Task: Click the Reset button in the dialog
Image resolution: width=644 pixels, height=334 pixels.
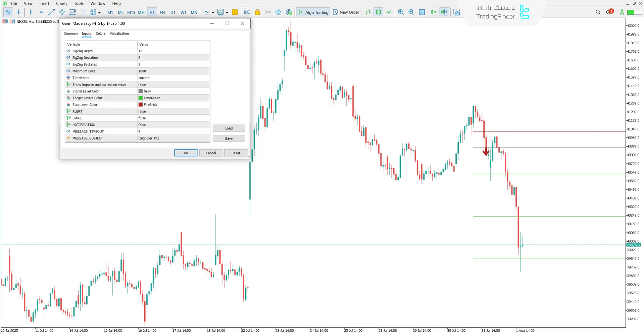Action: click(236, 153)
